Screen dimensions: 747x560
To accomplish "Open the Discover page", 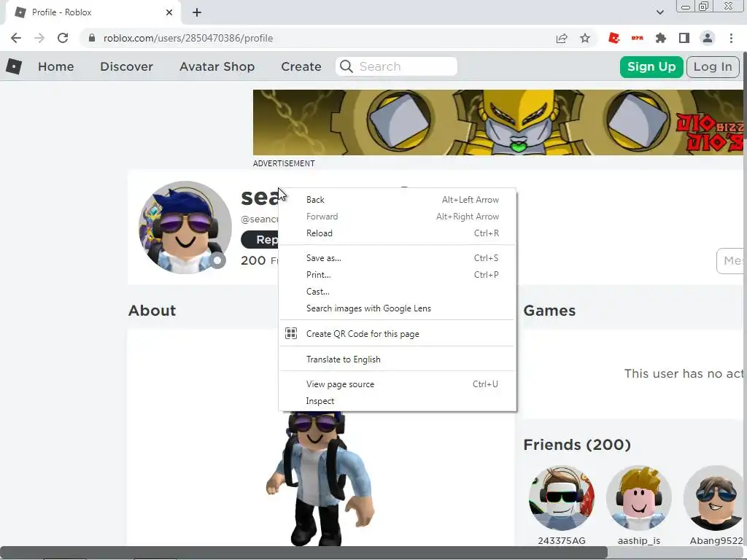I will click(x=126, y=66).
